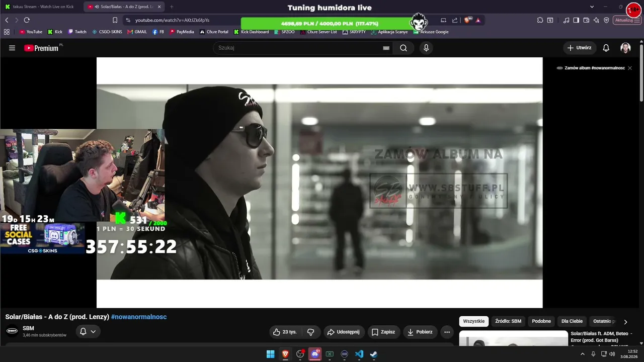Open the YouTube bookmark in bookmarks bar

[31, 32]
